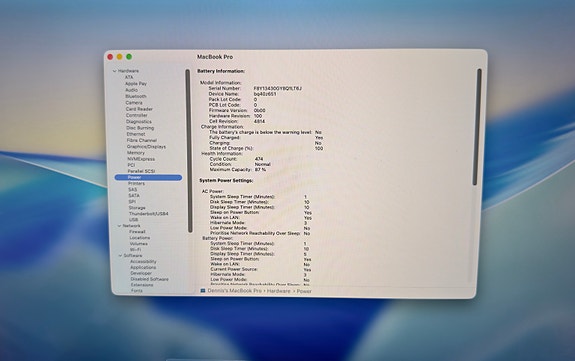Open Firewall under Network

(x=138, y=232)
